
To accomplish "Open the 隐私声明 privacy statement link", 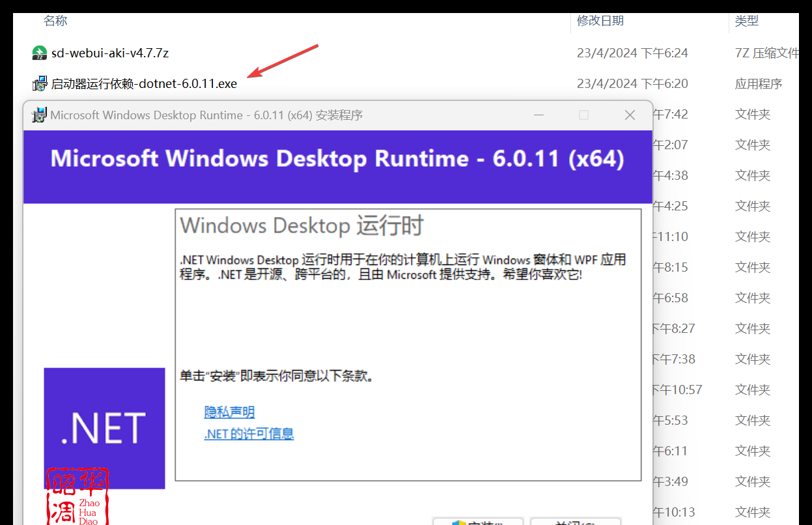I will click(x=229, y=412).
